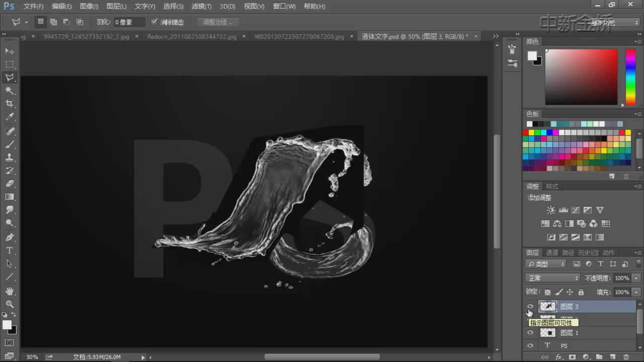
Task: Open the status bar info arrow
Action: [143, 357]
